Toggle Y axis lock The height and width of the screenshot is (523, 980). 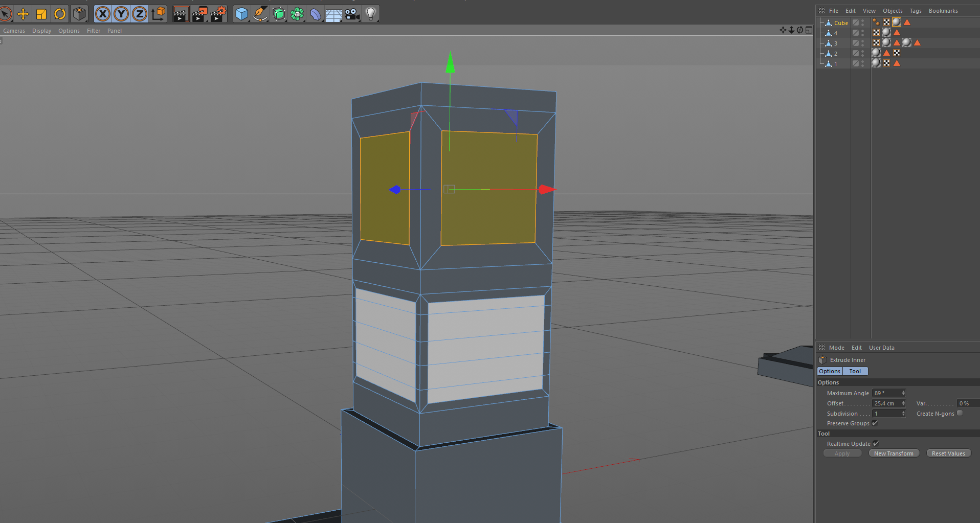[121, 14]
